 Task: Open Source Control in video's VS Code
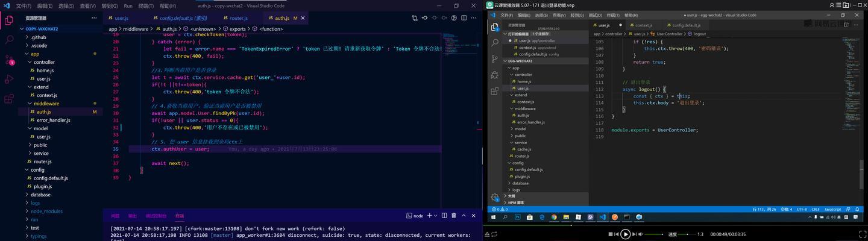pyautogui.click(x=494, y=59)
